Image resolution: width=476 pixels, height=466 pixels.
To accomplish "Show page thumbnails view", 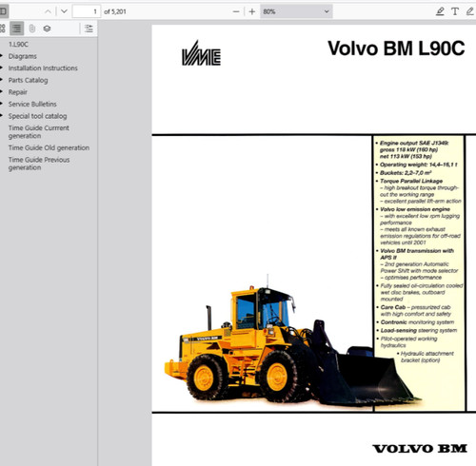I will point(3,29).
